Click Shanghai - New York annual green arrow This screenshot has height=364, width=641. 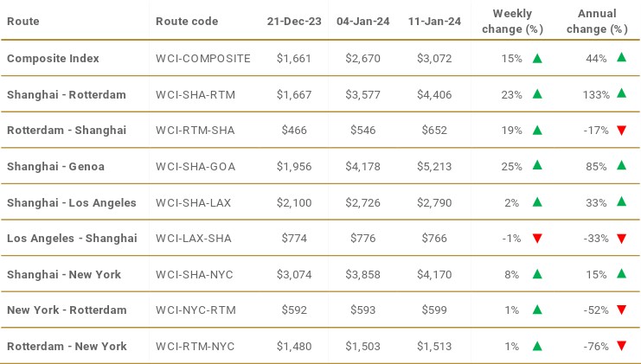coord(621,274)
